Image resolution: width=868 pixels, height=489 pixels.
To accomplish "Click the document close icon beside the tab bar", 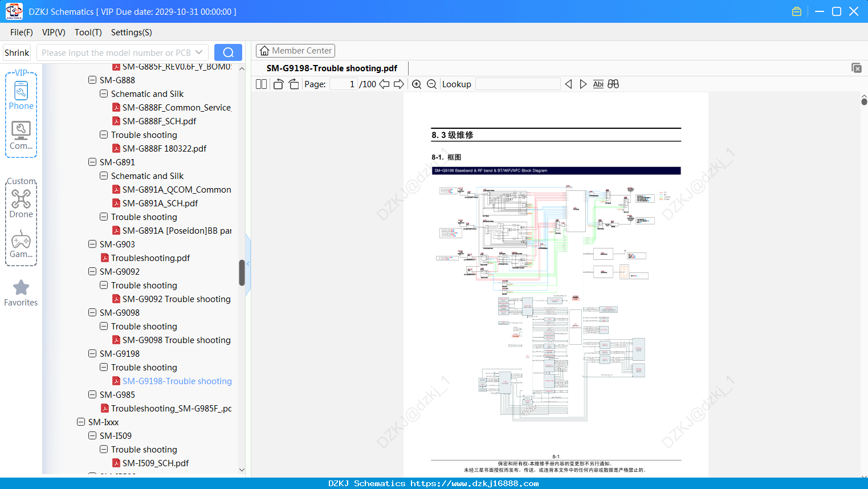I will point(857,68).
